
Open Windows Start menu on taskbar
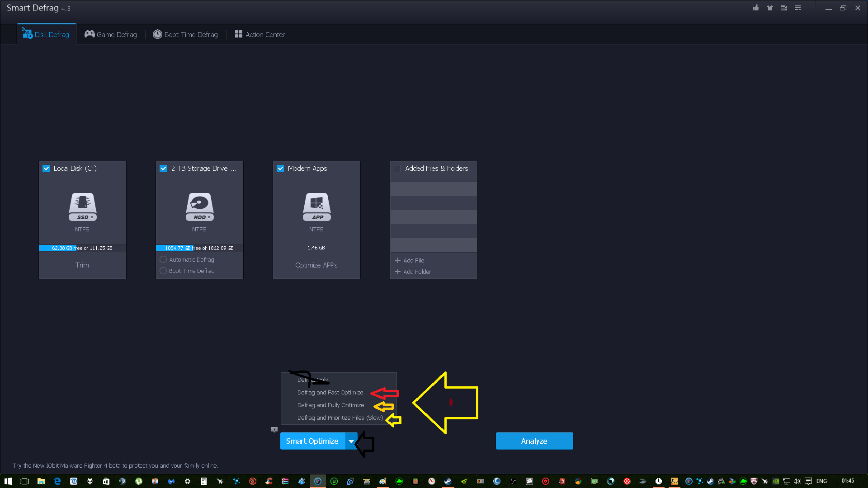8,481
